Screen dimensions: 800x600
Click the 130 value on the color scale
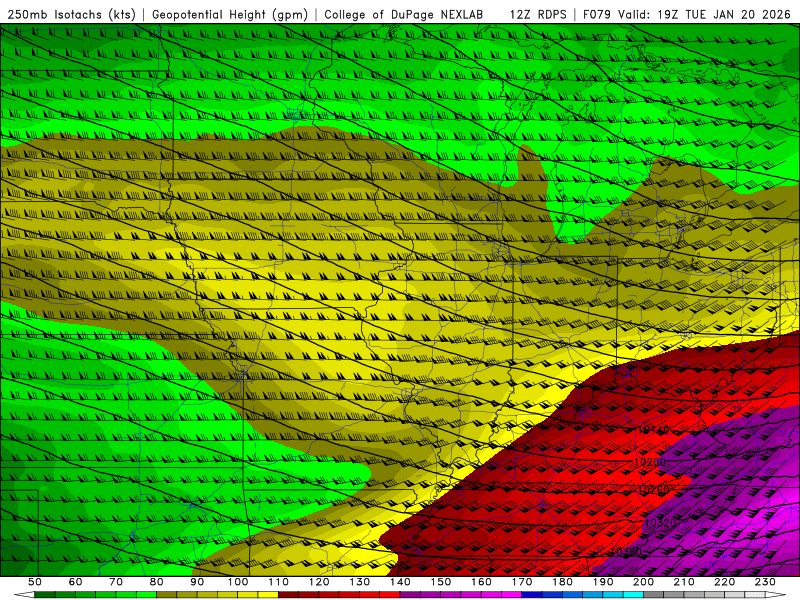click(x=360, y=582)
